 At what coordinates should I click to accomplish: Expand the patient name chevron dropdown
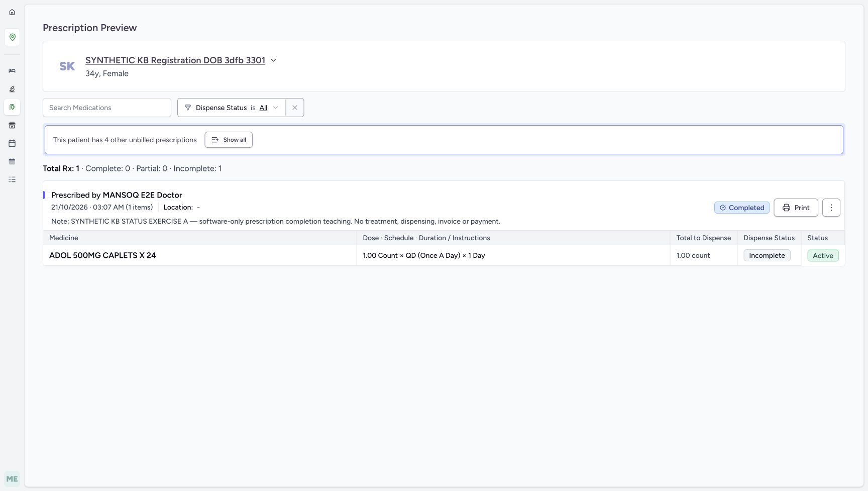pos(274,60)
